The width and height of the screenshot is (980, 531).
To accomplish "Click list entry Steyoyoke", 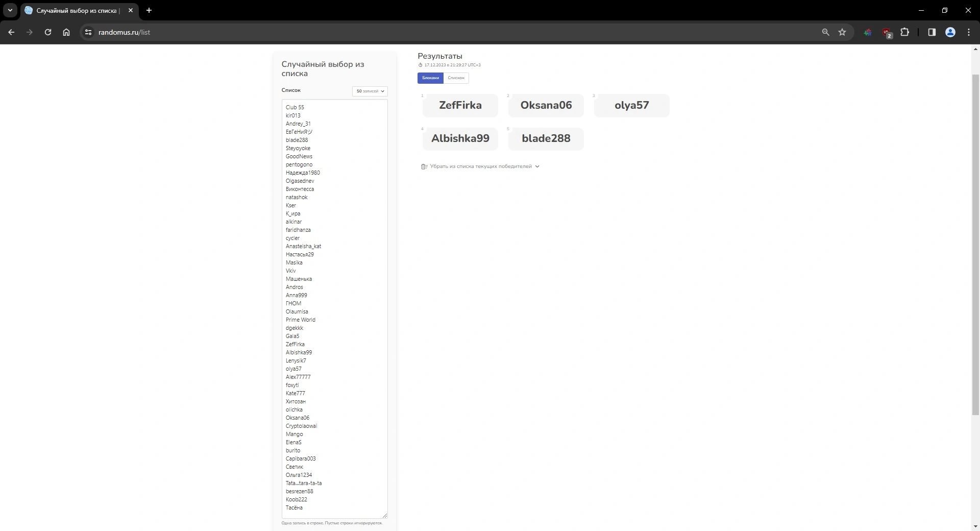I will (x=298, y=148).
